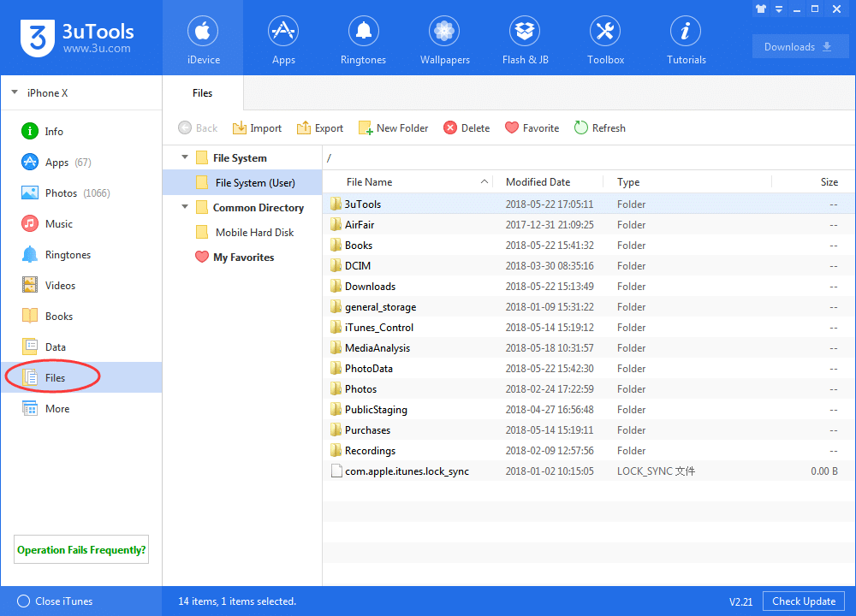Click the Delete toolbar button
Viewport: 856px width, 616px height.
467,128
